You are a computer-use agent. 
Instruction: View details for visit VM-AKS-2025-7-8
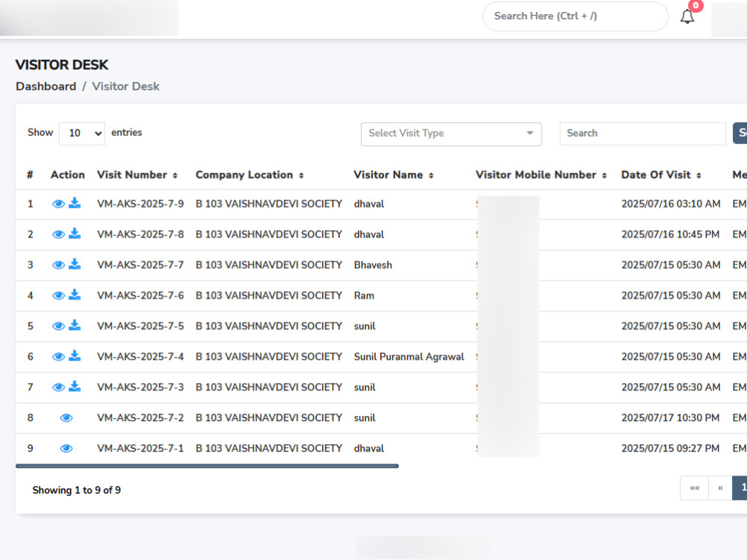[58, 234]
